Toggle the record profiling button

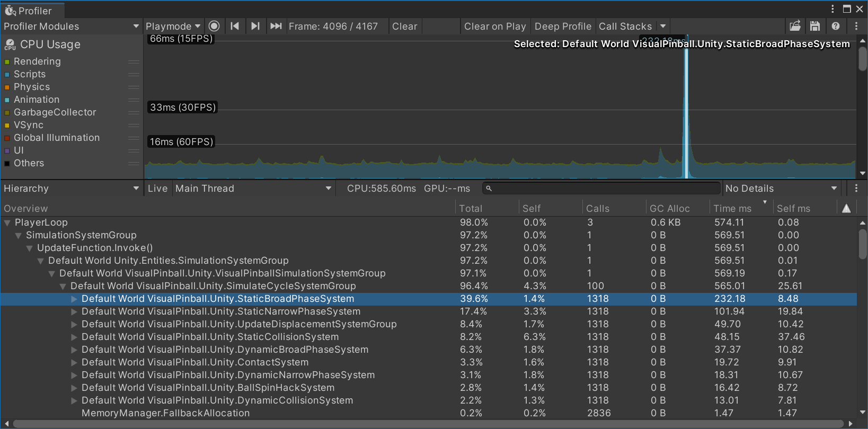[214, 26]
